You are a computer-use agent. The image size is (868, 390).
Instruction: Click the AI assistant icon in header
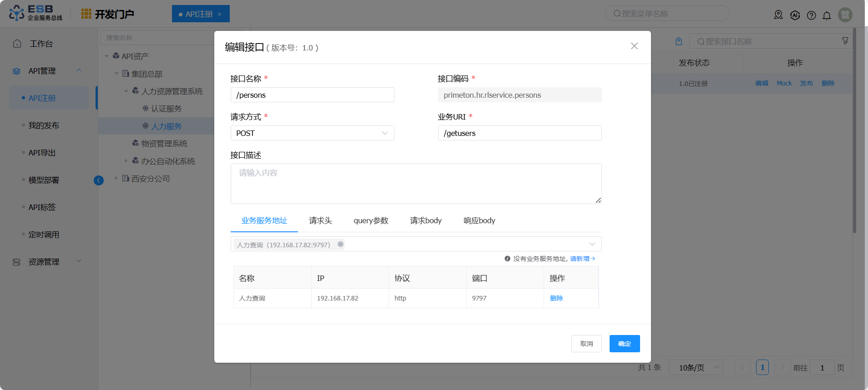(x=795, y=15)
